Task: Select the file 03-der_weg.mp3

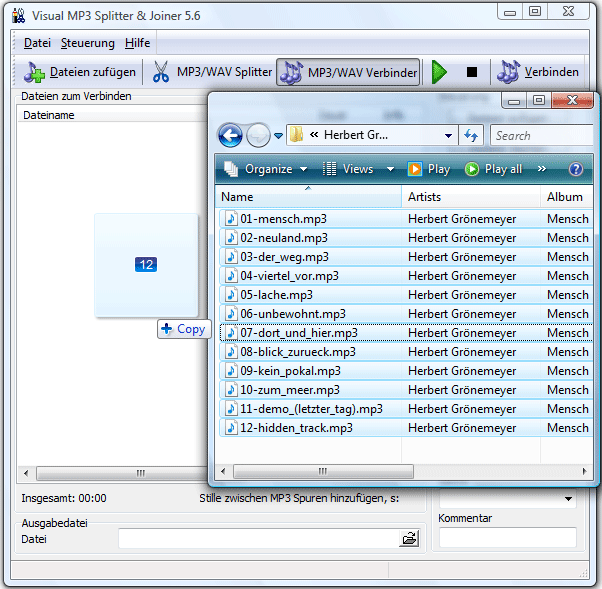Action: [284, 257]
